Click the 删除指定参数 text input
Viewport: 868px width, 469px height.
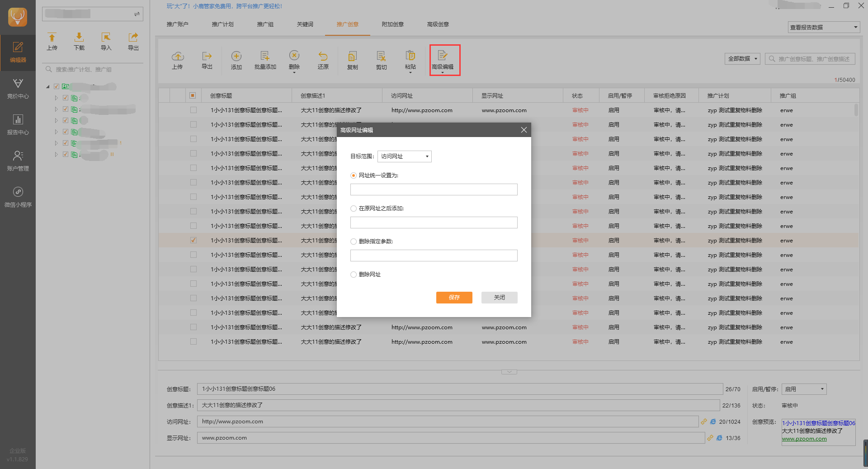click(434, 256)
